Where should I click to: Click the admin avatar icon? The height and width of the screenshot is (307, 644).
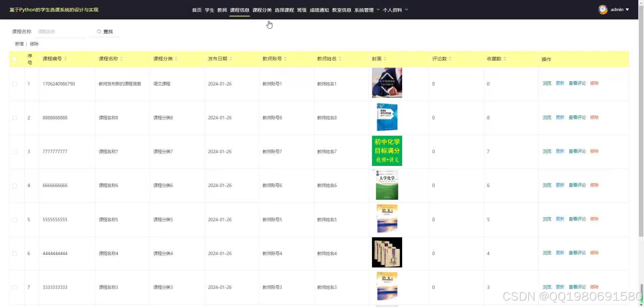point(603,10)
